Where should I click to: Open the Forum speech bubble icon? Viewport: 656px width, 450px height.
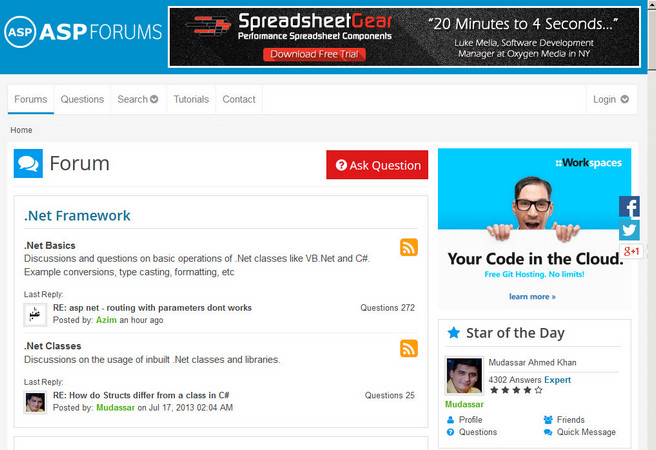coord(28,164)
